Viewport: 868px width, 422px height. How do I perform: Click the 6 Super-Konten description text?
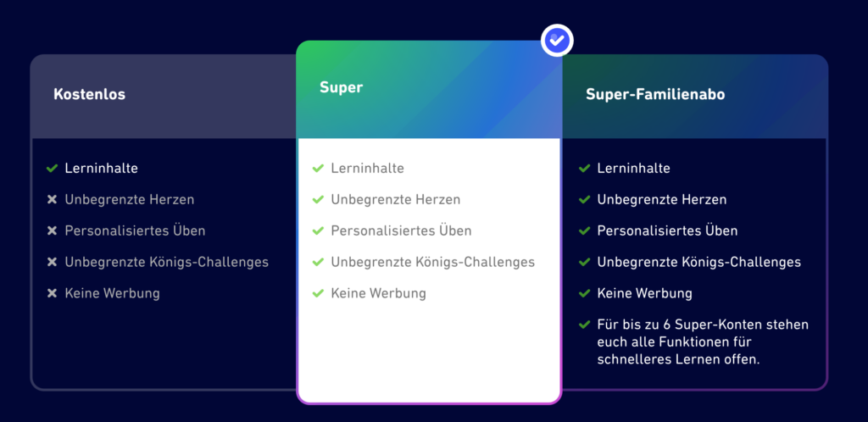[703, 341]
